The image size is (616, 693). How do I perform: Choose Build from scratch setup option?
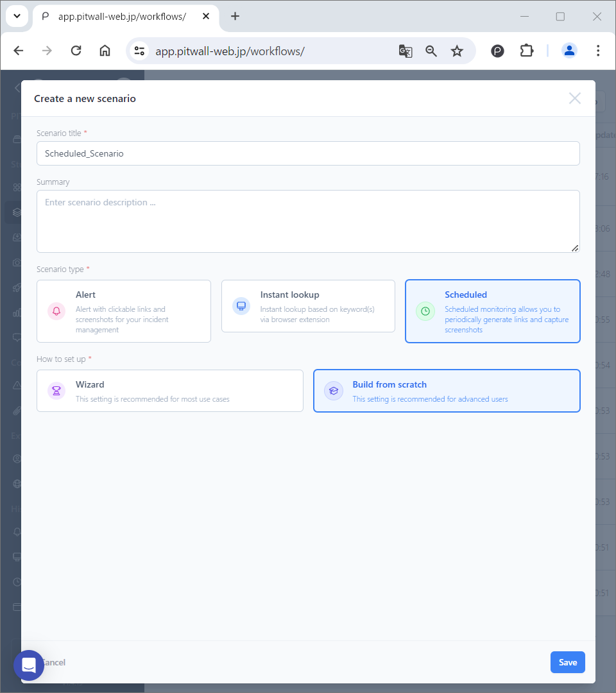[x=447, y=391]
